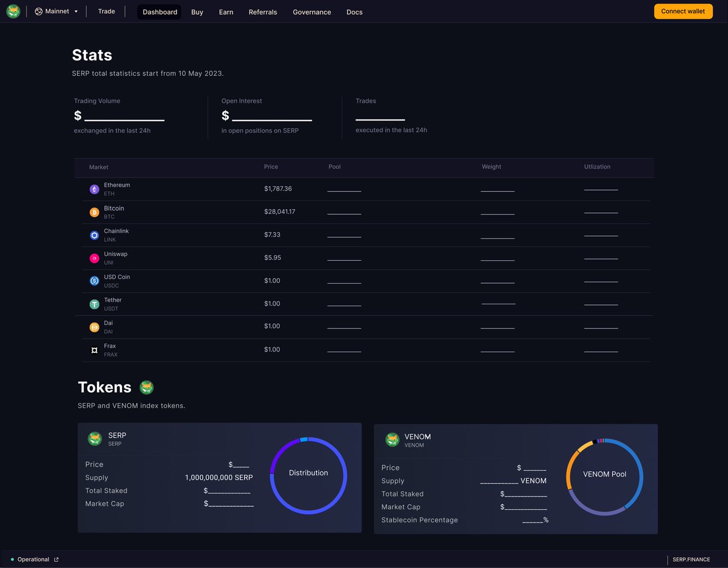
Task: Open the Earn page
Action: 226,12
